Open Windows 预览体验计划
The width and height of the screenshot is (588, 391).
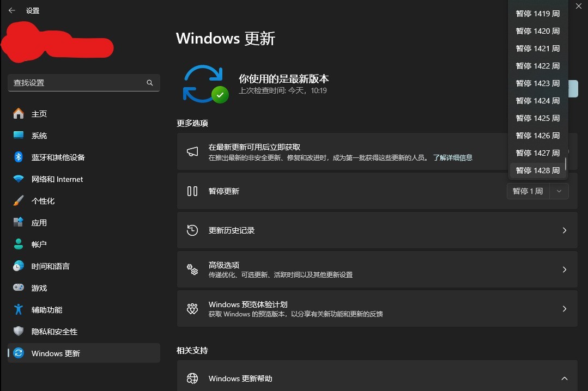[x=377, y=308]
